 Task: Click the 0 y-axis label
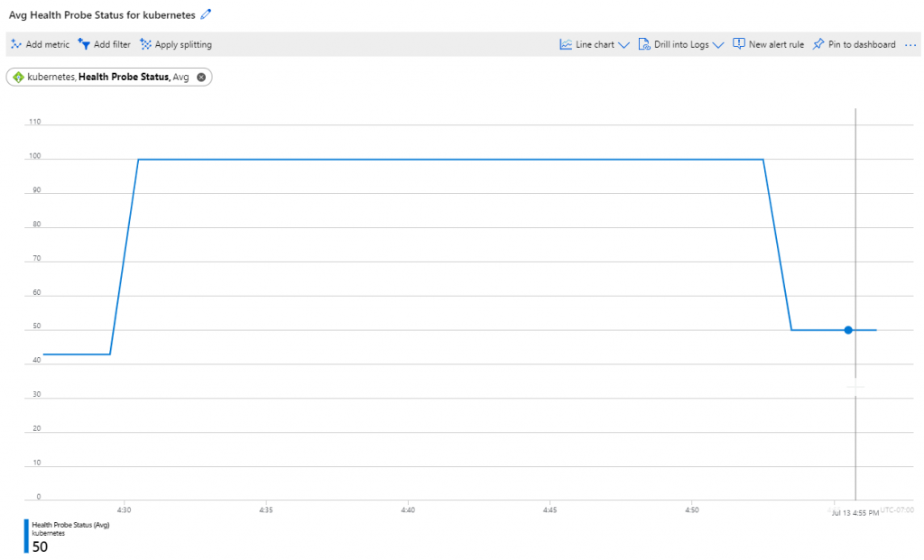39,496
